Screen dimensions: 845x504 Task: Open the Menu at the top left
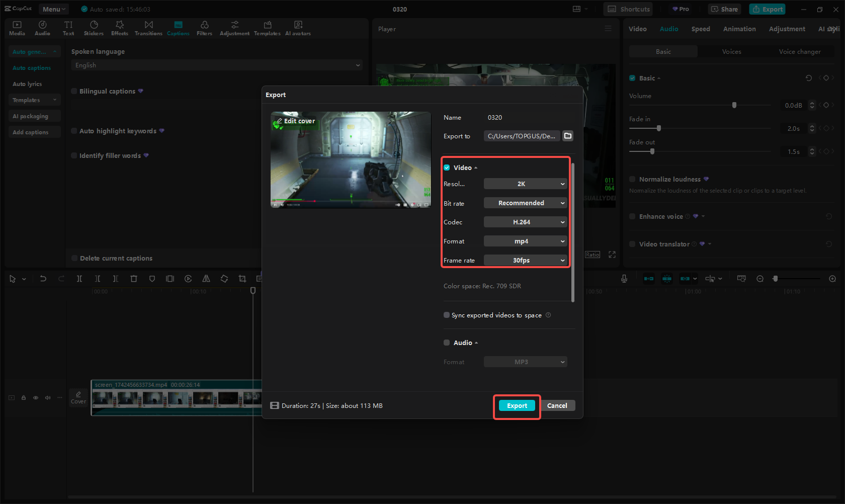[x=53, y=9]
